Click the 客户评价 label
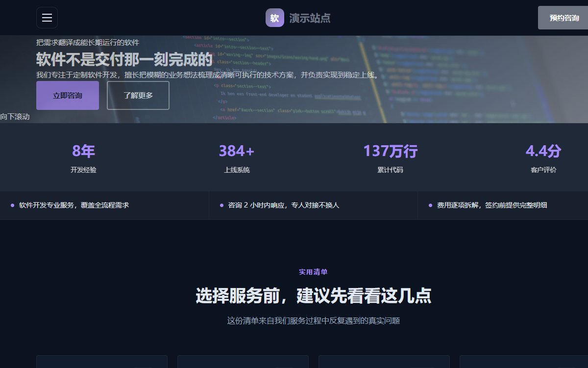 tap(543, 170)
